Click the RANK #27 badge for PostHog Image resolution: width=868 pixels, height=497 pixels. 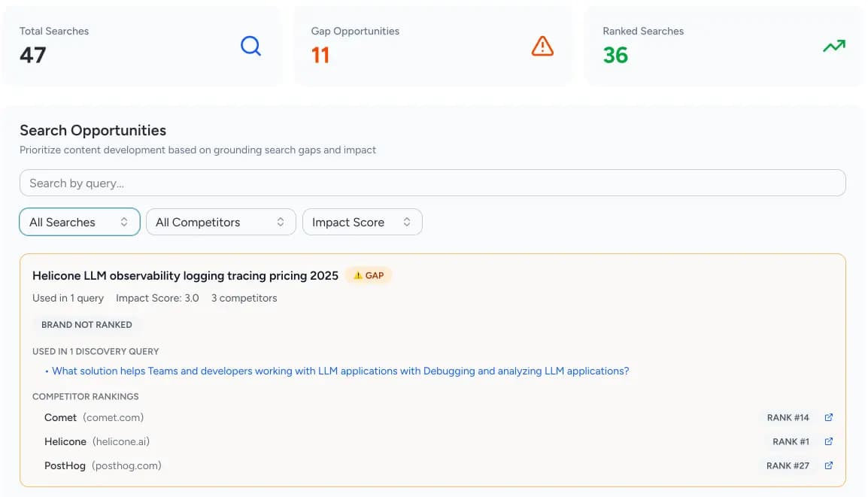point(788,465)
